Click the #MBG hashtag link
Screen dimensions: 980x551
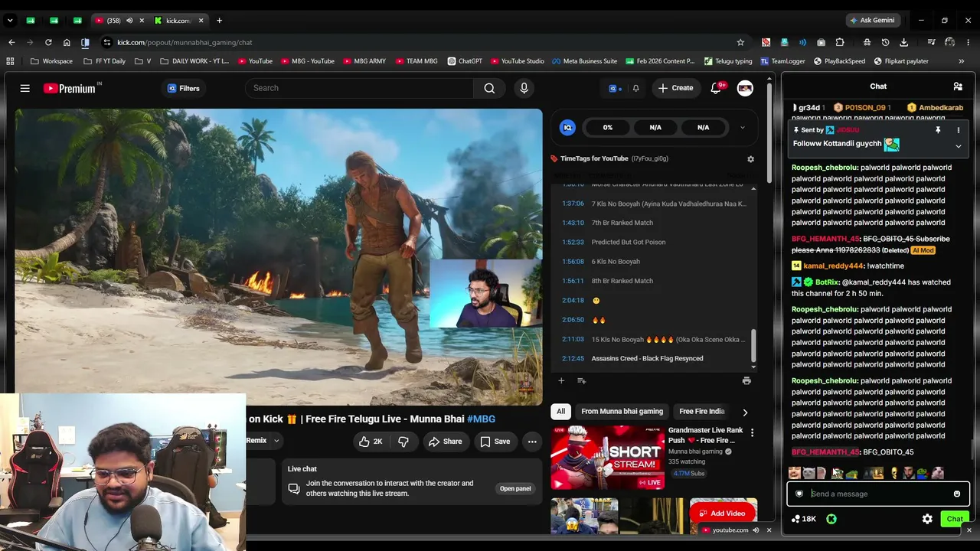481,419
